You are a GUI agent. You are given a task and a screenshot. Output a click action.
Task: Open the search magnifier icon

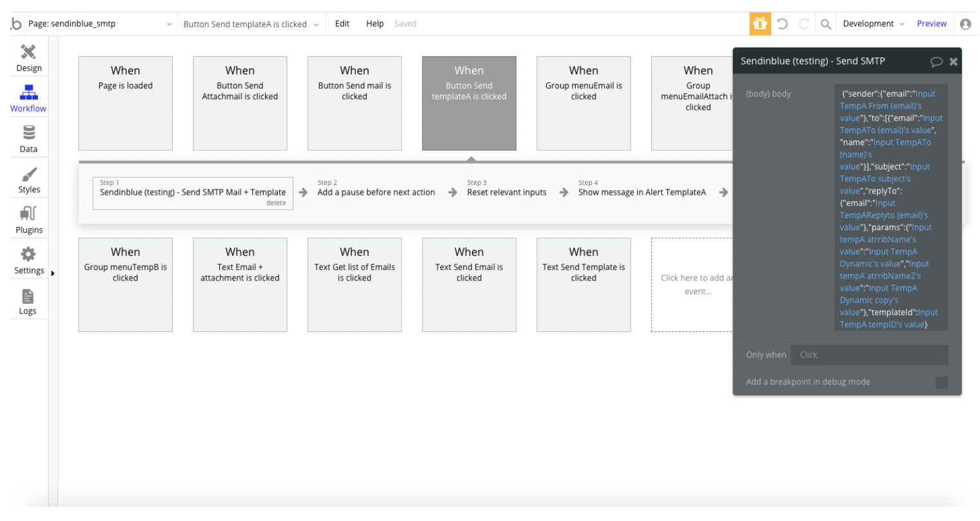coord(825,24)
